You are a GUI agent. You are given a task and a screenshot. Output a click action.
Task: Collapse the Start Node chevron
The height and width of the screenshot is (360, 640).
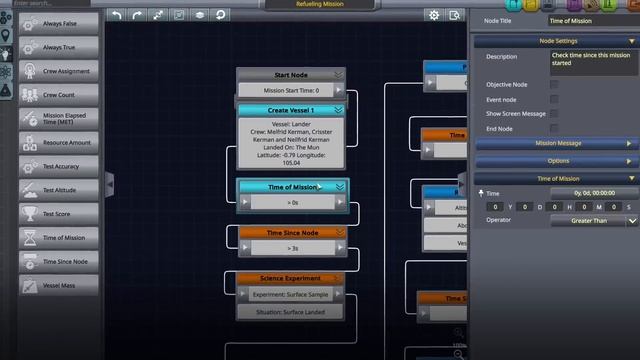pos(338,75)
